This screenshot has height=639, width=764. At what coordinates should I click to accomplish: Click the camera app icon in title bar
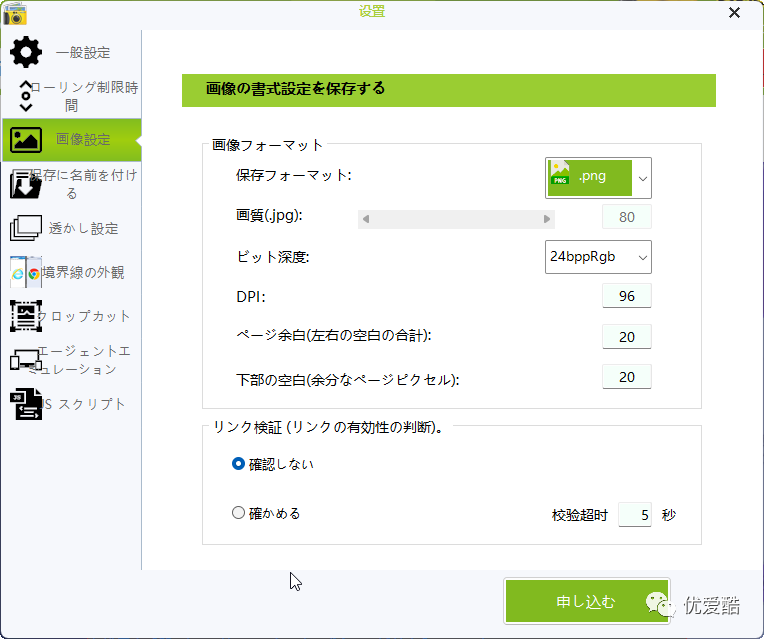click(15, 14)
